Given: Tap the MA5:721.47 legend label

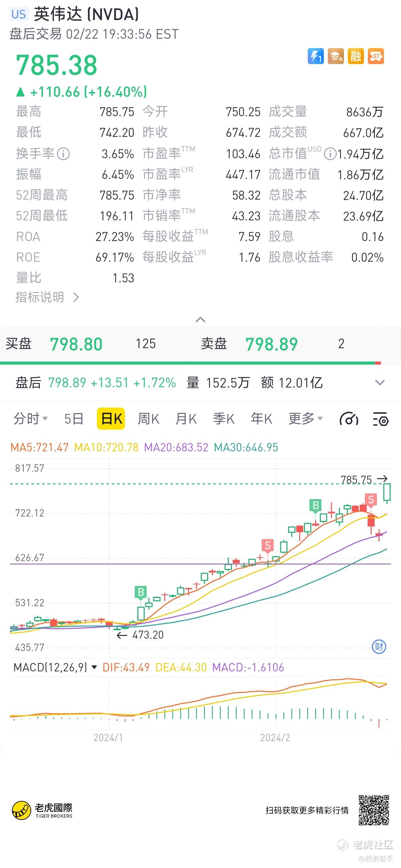Looking at the screenshot, I should (x=39, y=447).
